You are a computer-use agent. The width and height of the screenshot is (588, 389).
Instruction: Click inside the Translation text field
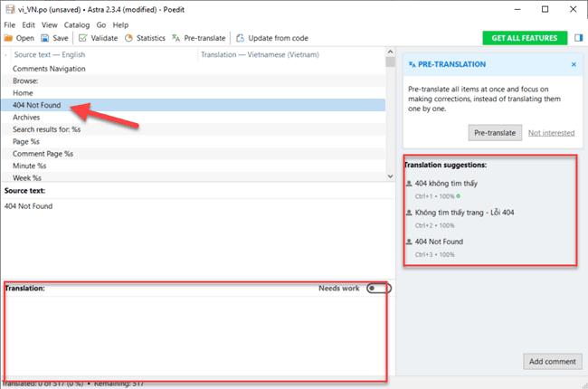194,333
